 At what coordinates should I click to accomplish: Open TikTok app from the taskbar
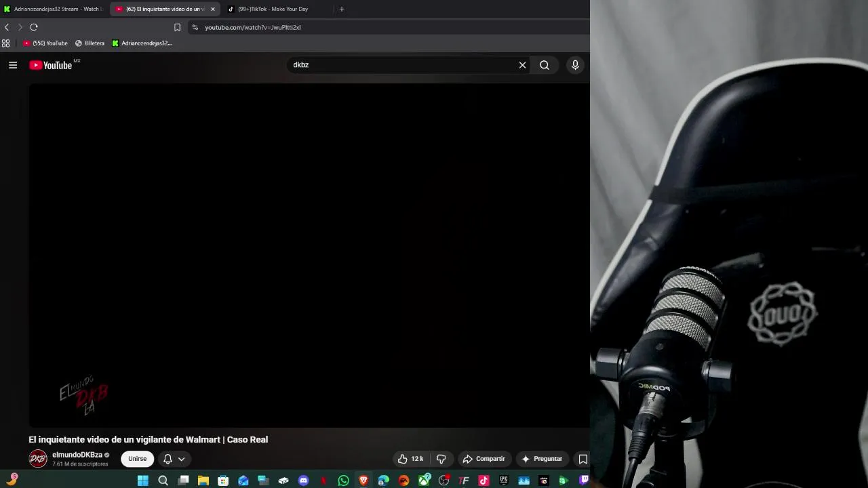click(x=484, y=481)
